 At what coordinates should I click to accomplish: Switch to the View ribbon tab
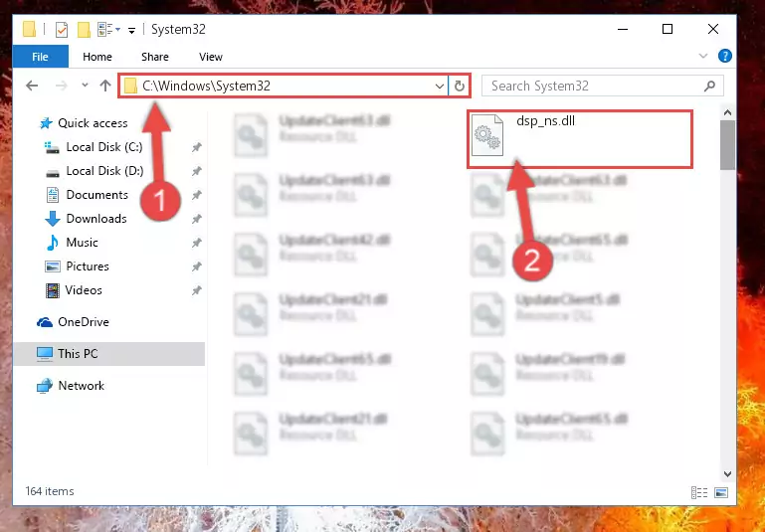(x=210, y=57)
